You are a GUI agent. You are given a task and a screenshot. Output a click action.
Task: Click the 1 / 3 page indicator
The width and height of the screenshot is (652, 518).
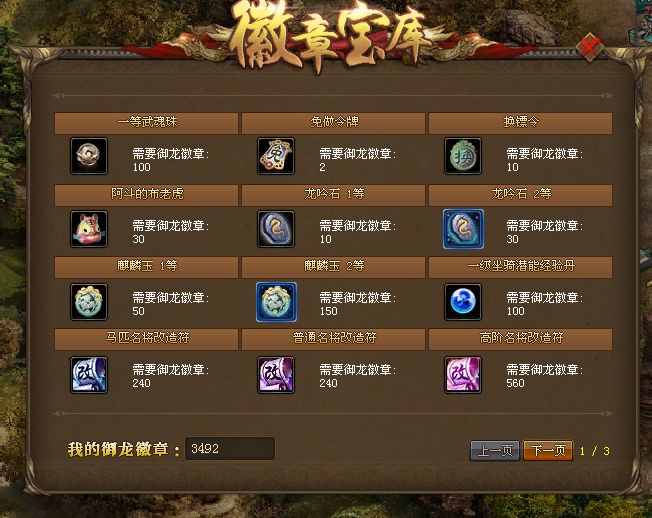(595, 451)
